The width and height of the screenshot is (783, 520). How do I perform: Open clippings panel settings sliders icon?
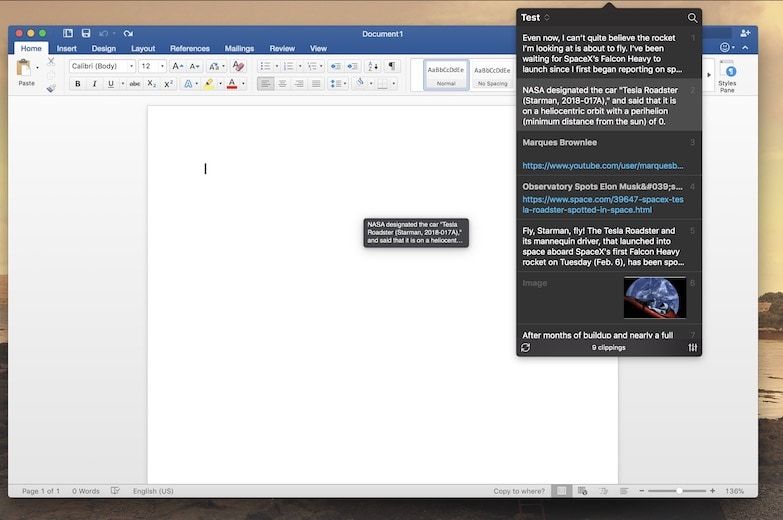[x=692, y=347]
